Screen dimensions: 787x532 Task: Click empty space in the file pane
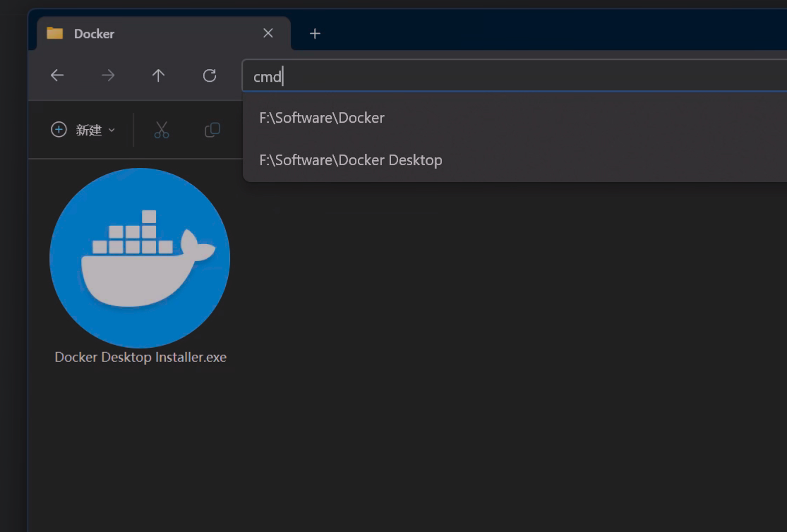point(494,353)
